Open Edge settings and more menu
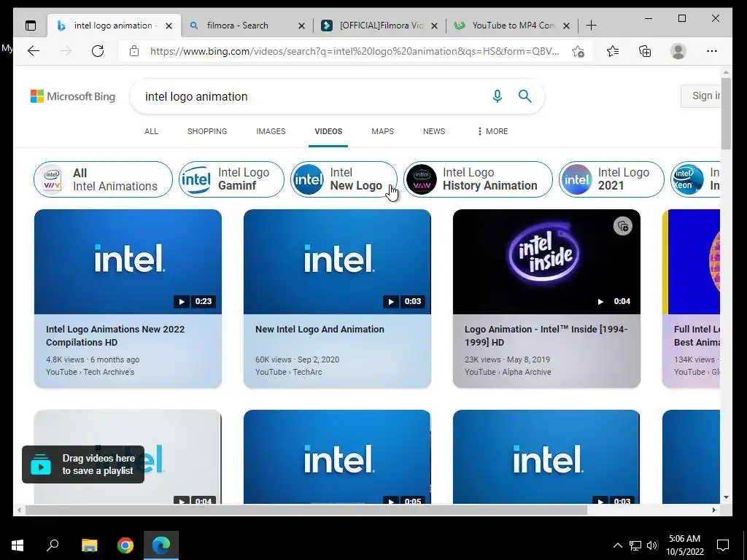The image size is (747, 560). [x=712, y=51]
